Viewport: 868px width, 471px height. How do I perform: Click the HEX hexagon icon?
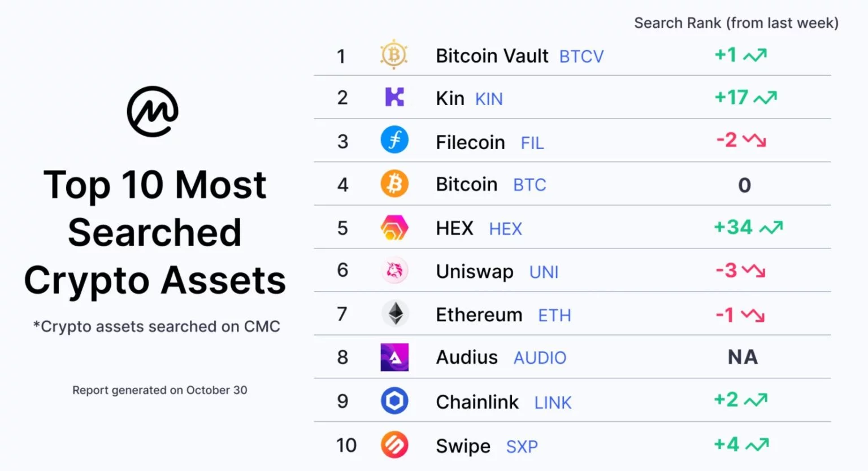pos(394,228)
